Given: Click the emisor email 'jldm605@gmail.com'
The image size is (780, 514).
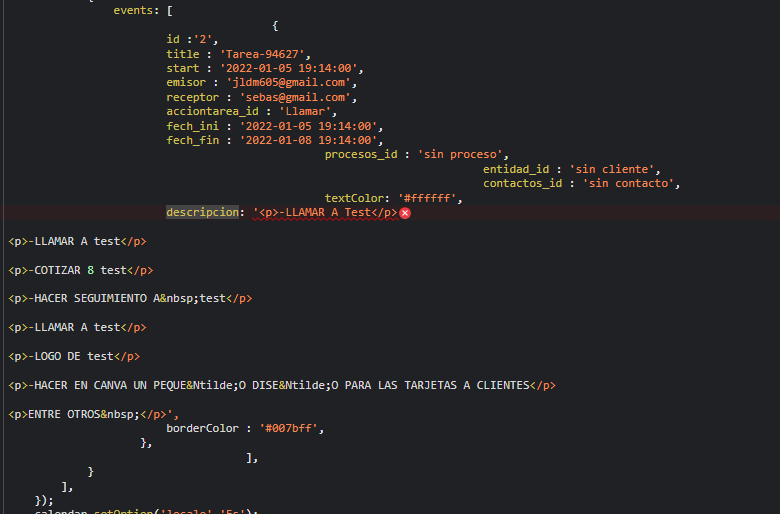Looking at the screenshot, I should [x=289, y=83].
